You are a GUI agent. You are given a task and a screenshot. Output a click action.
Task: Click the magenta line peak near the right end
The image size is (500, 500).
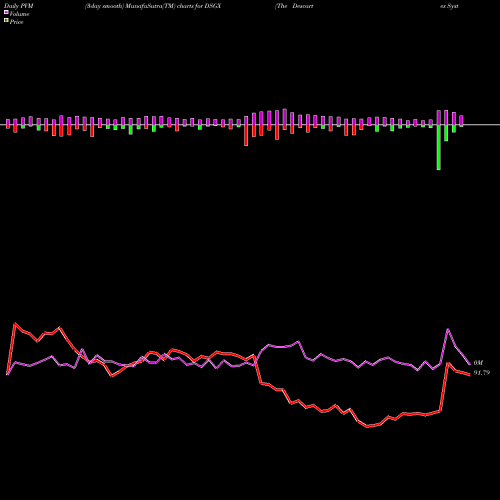tap(448, 329)
